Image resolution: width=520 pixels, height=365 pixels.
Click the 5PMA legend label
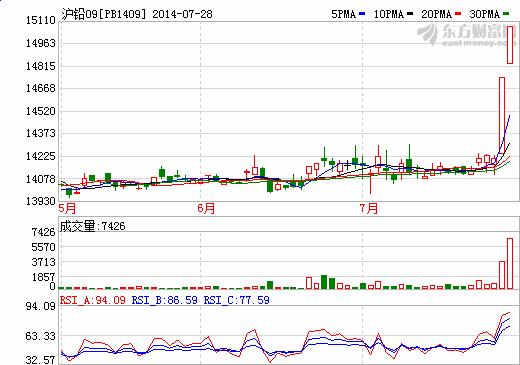point(344,14)
